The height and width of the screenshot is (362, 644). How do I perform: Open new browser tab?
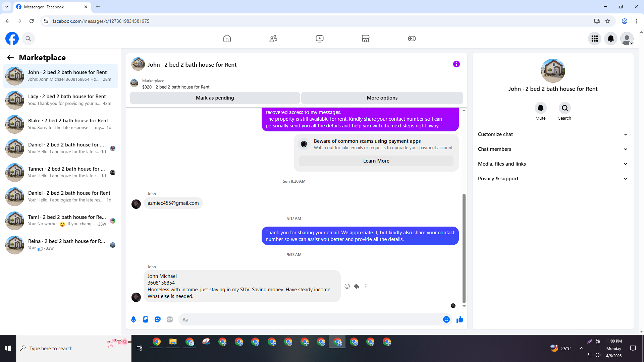tap(98, 7)
